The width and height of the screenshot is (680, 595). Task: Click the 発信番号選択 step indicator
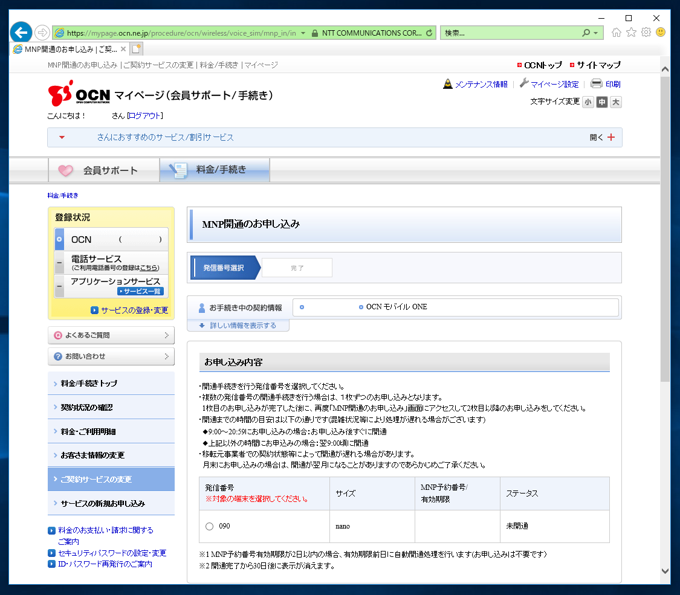[225, 268]
